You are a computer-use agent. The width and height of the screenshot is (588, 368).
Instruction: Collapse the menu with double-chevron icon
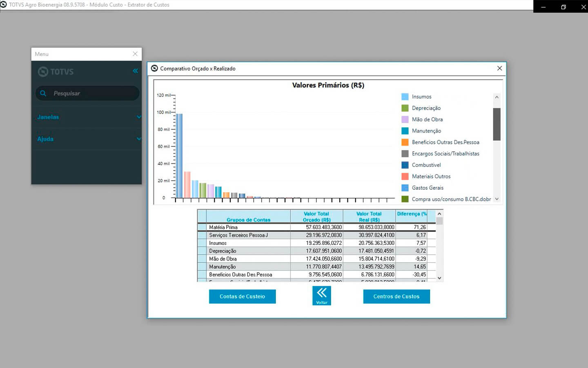point(135,71)
